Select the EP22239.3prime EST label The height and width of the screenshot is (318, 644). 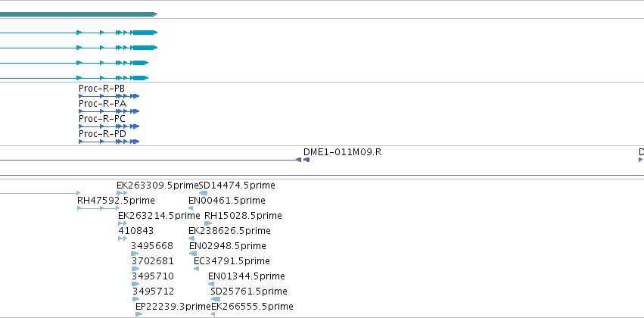tap(173, 307)
